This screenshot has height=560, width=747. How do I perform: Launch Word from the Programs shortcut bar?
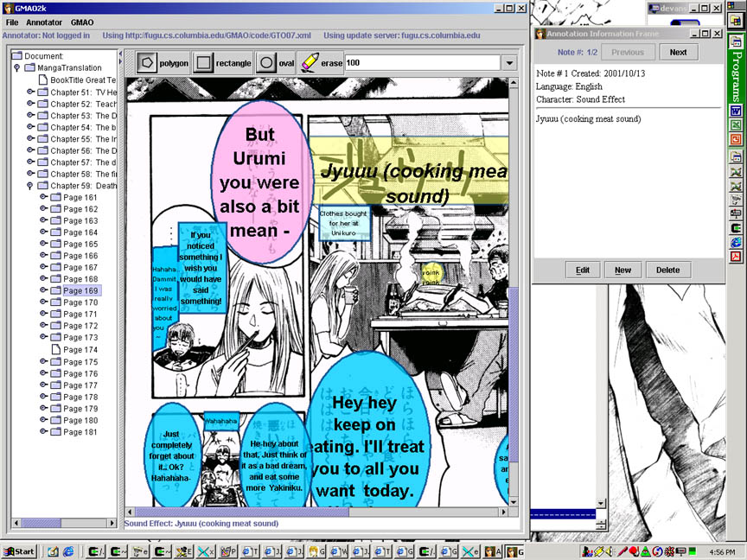click(x=736, y=111)
